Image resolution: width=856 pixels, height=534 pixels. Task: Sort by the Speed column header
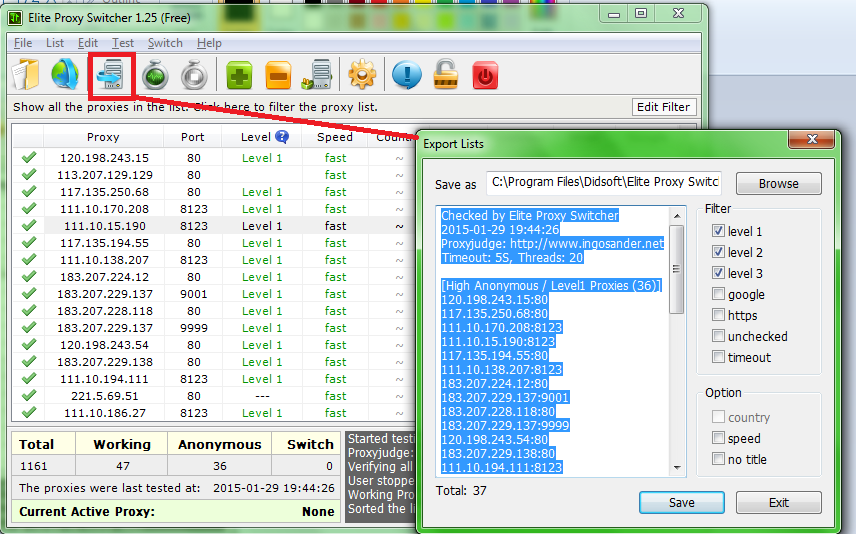coord(335,137)
